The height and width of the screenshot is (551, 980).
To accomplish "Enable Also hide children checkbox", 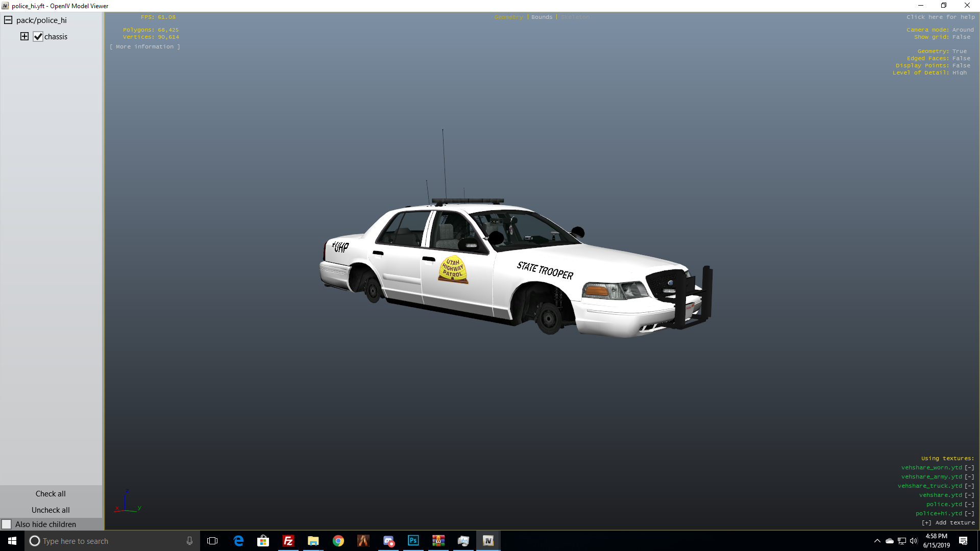I will click(7, 524).
